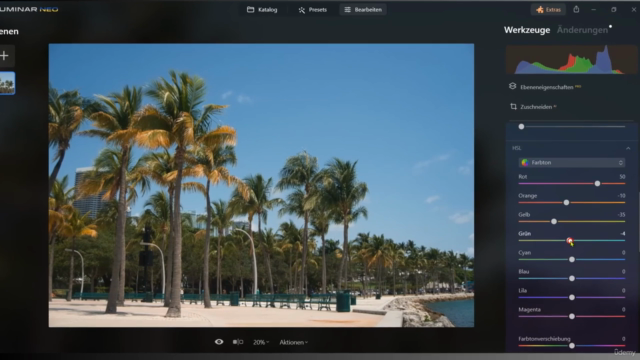Click the slider above the HSL section

(x=572, y=127)
